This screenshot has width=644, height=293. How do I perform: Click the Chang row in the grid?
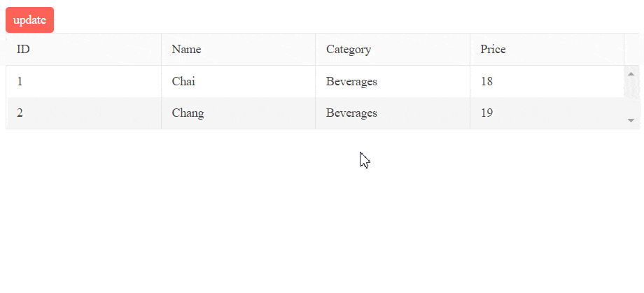315,113
